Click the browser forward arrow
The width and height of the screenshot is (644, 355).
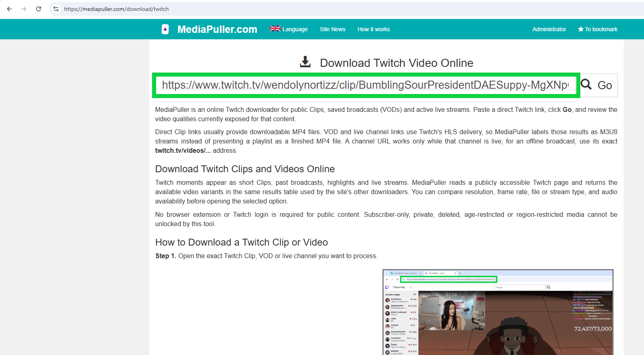(24, 9)
